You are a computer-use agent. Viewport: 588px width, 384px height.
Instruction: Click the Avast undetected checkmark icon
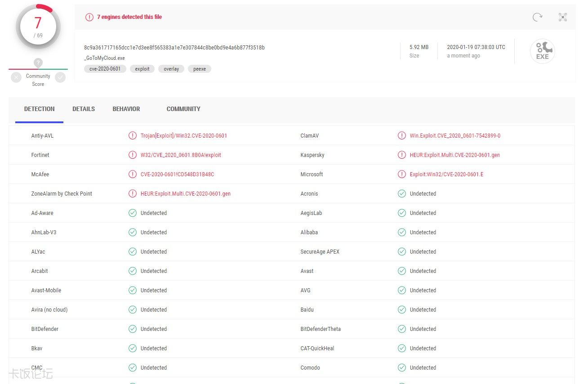tap(402, 271)
